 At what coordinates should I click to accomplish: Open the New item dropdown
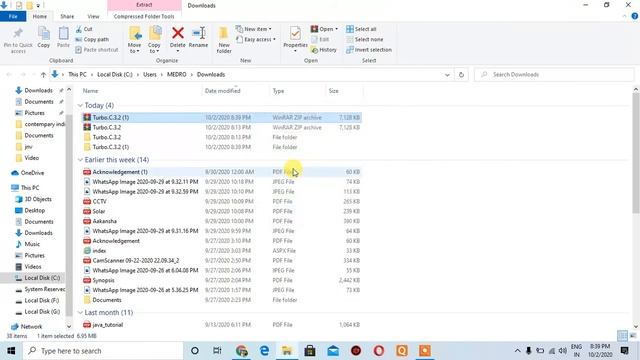[254, 29]
